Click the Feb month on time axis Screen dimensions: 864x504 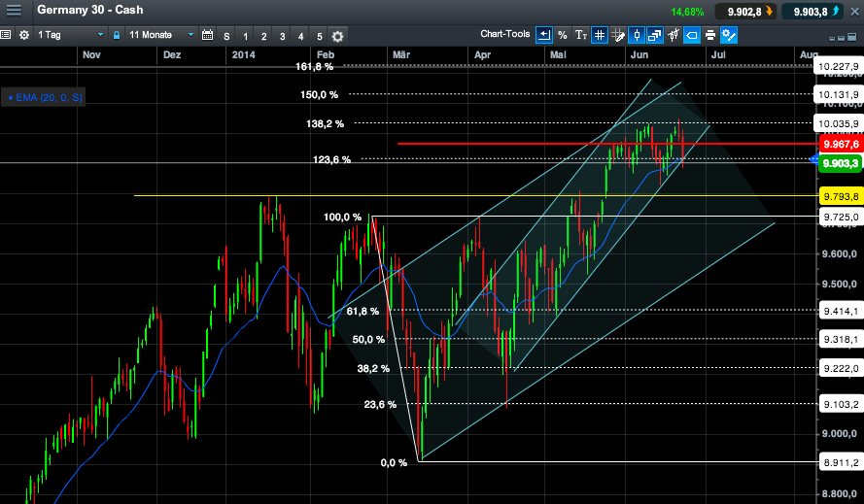[x=326, y=54]
